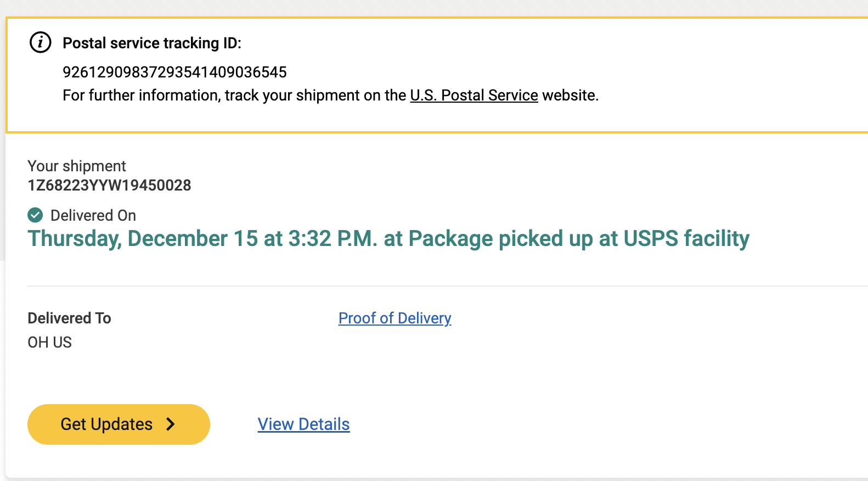Click the green delivered checkmark icon
Image resolution: width=868 pixels, height=481 pixels.
(x=35, y=215)
